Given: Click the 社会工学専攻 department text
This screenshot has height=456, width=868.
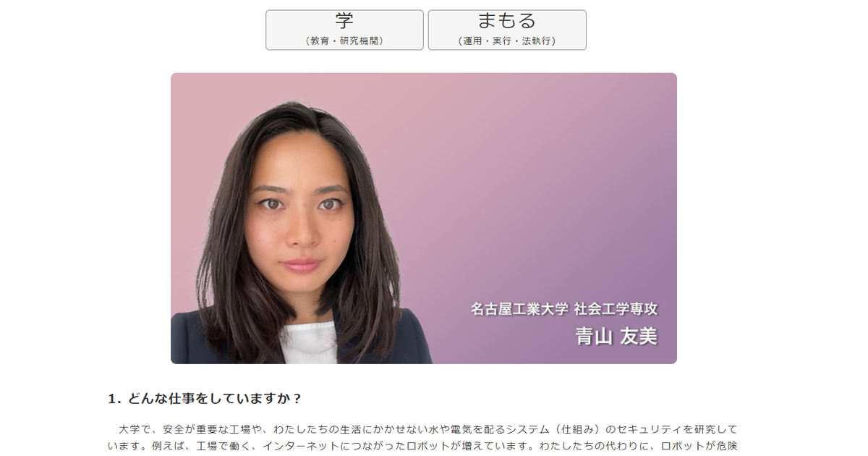Looking at the screenshot, I should pyautogui.click(x=616, y=309).
